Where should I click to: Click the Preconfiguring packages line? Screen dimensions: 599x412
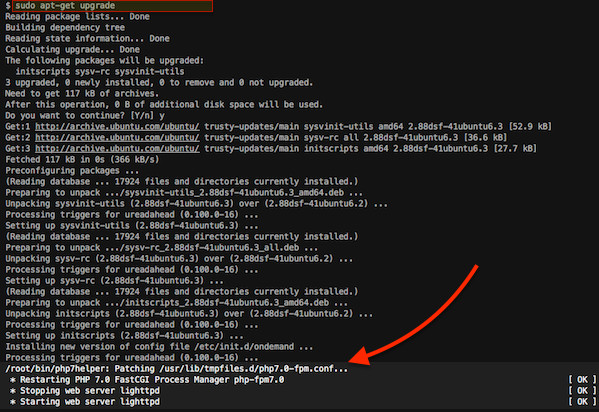click(x=72, y=170)
